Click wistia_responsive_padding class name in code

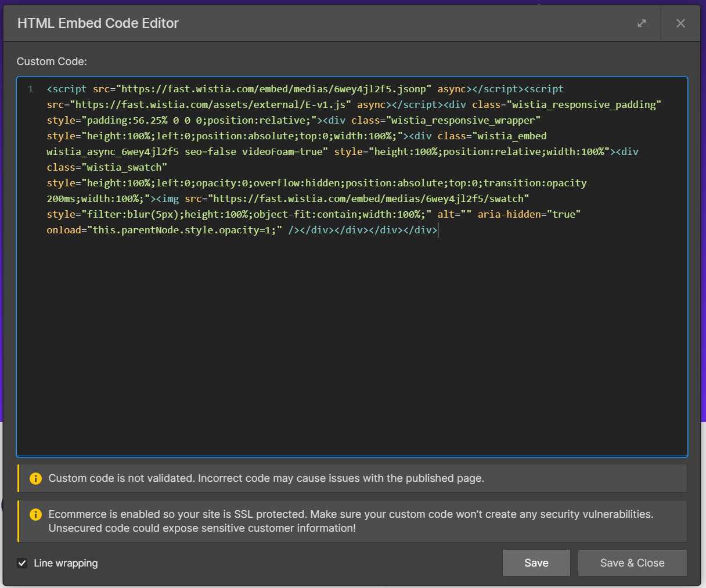[x=586, y=104]
